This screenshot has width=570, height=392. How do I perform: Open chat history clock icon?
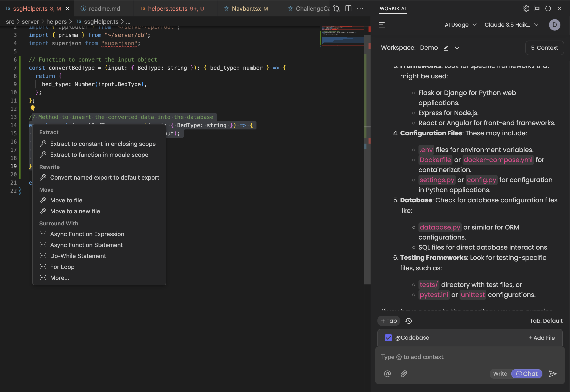point(408,321)
